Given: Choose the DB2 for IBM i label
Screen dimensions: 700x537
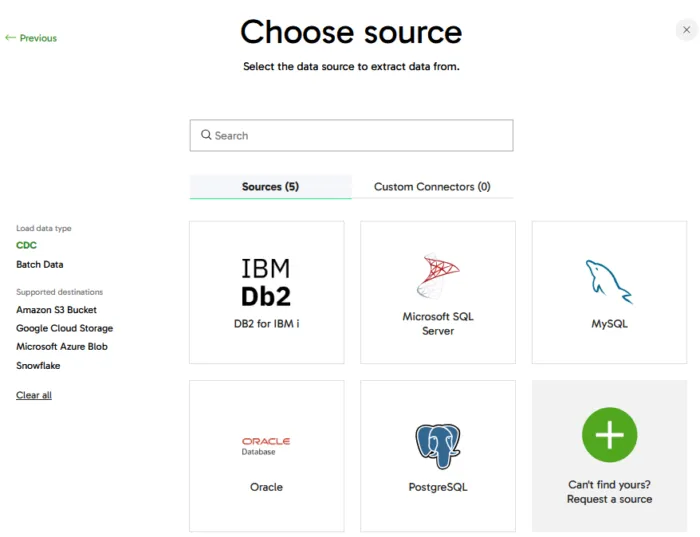Looking at the screenshot, I should tap(266, 324).
